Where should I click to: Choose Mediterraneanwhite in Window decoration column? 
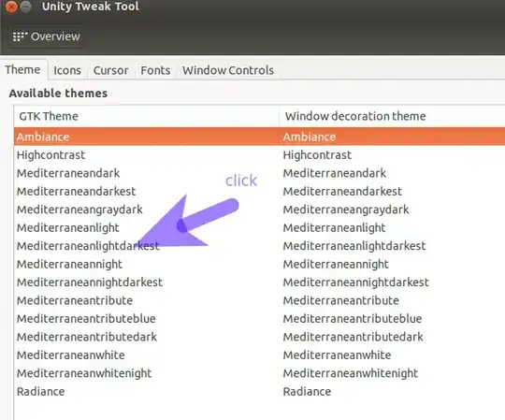tap(337, 355)
